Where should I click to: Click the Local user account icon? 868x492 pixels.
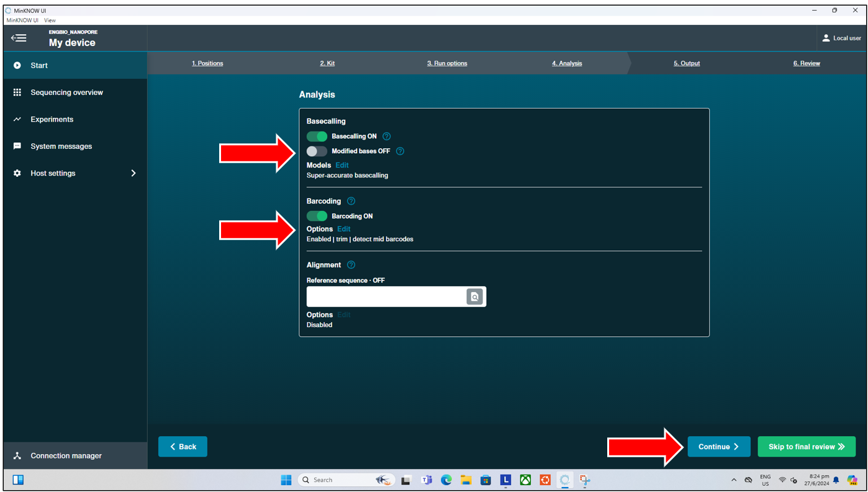[x=826, y=38]
